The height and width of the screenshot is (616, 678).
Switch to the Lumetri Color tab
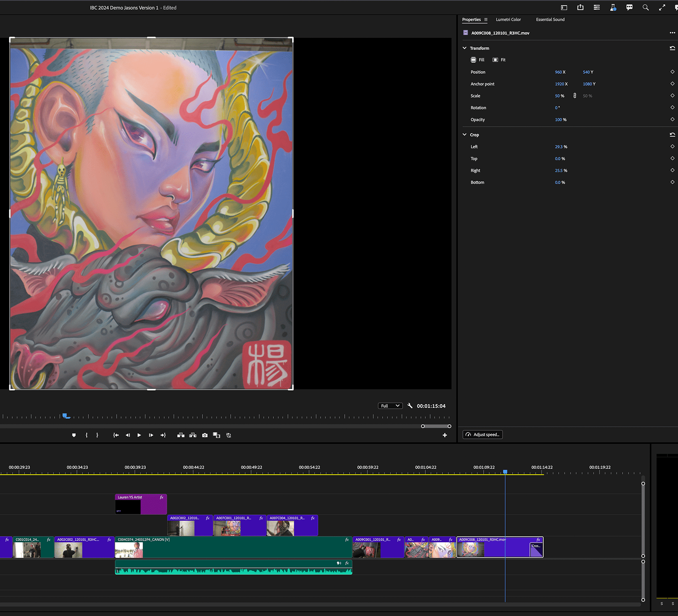pyautogui.click(x=508, y=20)
